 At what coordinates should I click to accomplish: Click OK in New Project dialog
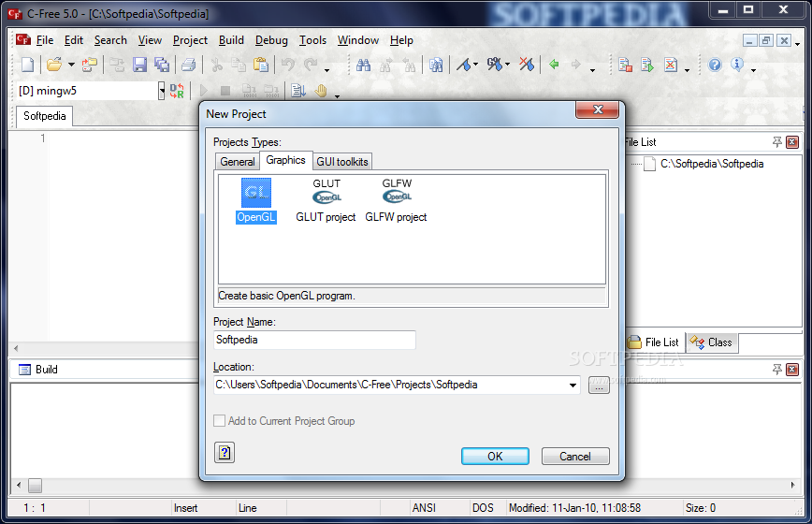[495, 457]
